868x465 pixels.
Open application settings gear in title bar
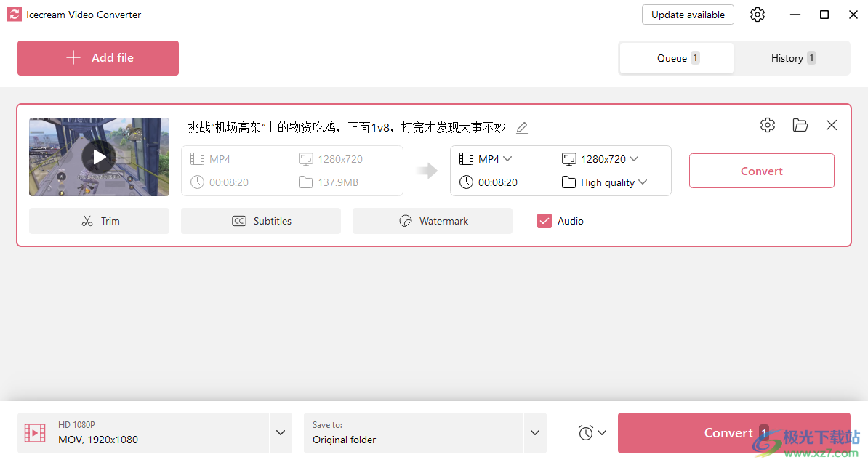pyautogui.click(x=757, y=14)
